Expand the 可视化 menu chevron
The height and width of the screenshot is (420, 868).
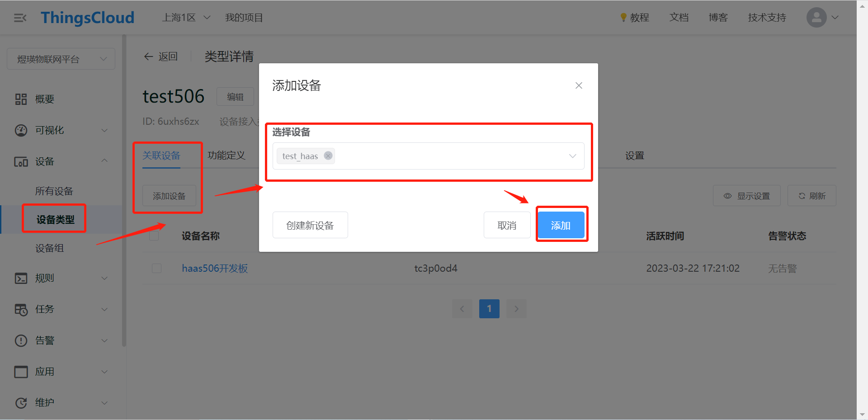click(x=104, y=130)
